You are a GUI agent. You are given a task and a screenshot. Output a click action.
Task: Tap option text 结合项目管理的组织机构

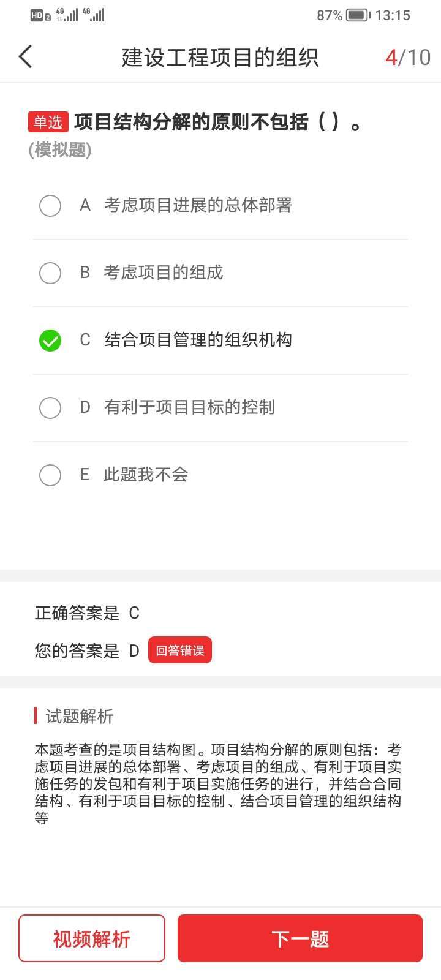pos(198,340)
